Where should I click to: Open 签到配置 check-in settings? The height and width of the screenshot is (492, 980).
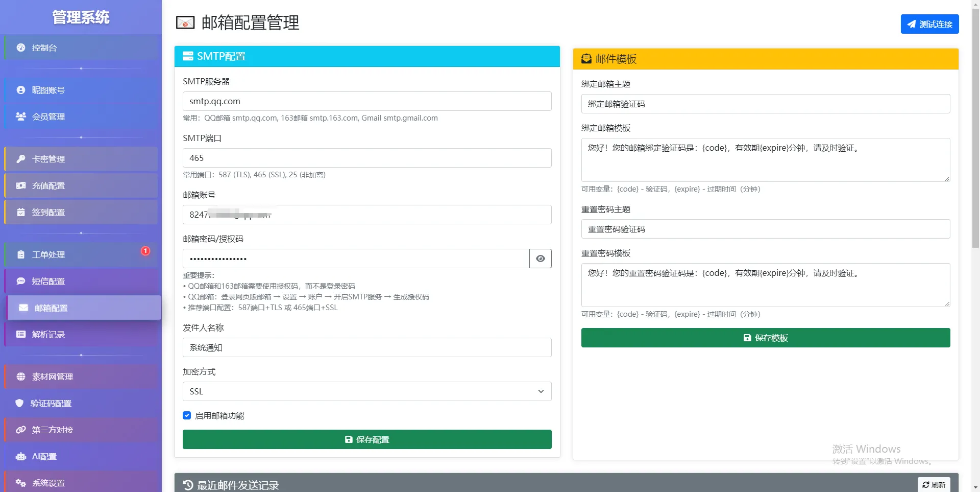pos(20,212)
